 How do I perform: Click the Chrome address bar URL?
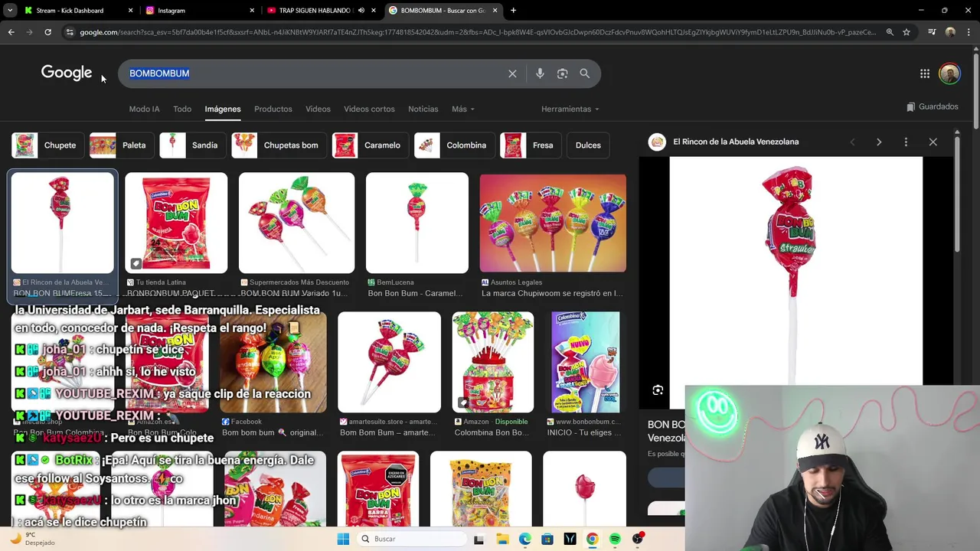pos(478,32)
